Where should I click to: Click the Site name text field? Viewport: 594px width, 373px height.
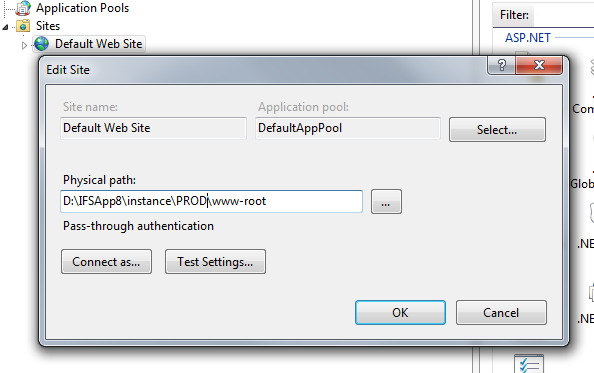click(x=153, y=128)
